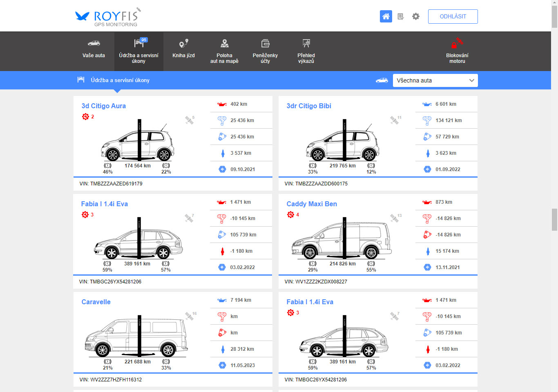Open Blokování motoru engine lock
Screen dimensions: 558x392
(x=457, y=51)
